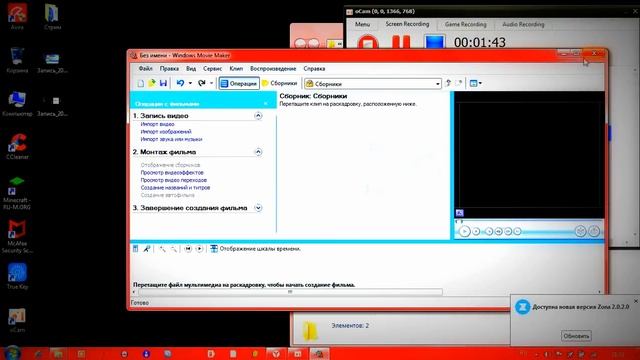The height and width of the screenshot is (360, 640).
Task: Click the preview monitor Forward button
Action: 518,231
